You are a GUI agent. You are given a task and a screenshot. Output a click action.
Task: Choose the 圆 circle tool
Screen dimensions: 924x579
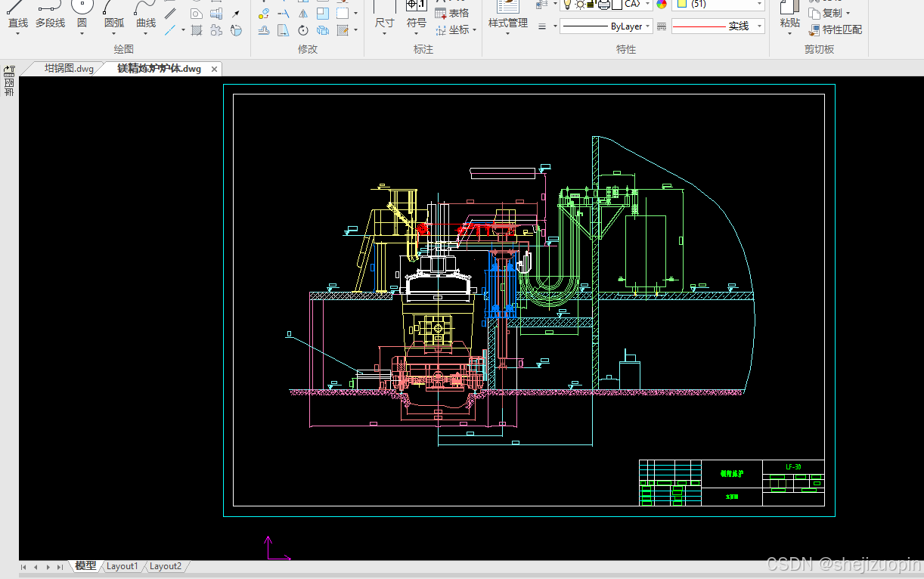(82, 16)
